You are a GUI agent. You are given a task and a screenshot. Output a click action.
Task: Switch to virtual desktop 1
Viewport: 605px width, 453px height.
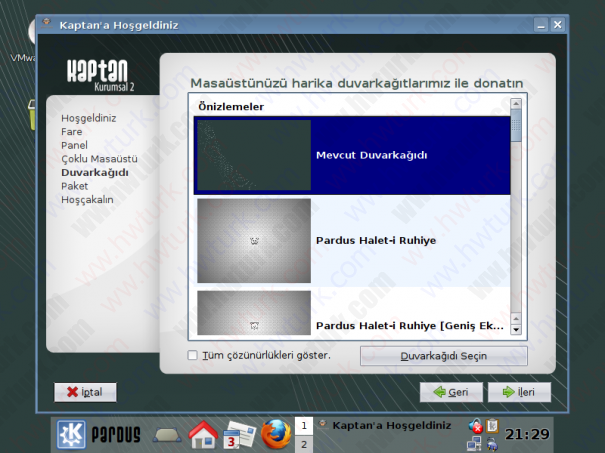[304, 426]
